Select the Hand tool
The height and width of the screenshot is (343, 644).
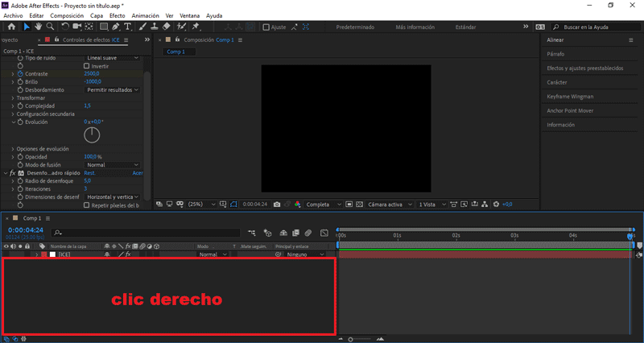pyautogui.click(x=38, y=27)
